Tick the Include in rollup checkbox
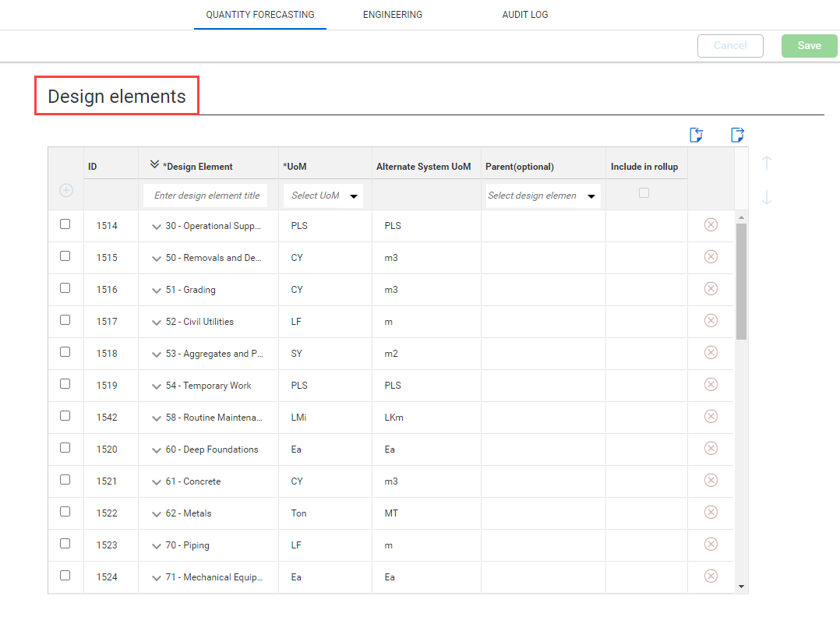Viewport: 840px width, 617px height. click(x=644, y=193)
